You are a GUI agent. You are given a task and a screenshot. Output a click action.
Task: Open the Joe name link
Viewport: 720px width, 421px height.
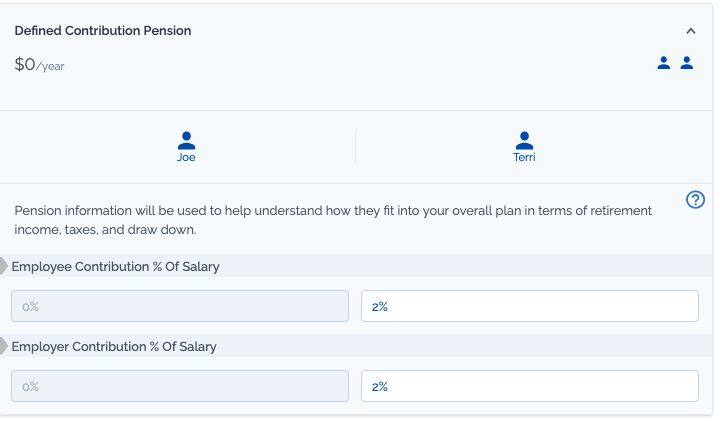click(186, 157)
